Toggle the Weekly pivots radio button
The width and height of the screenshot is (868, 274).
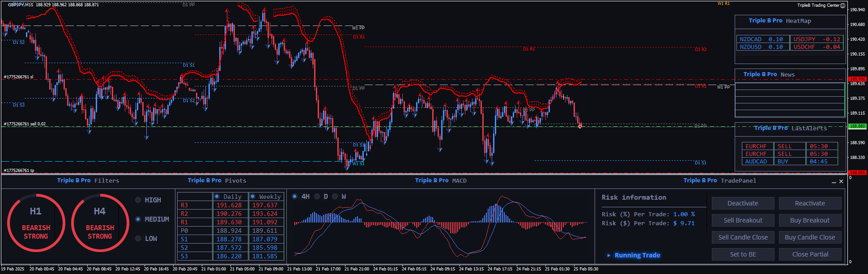253,197
